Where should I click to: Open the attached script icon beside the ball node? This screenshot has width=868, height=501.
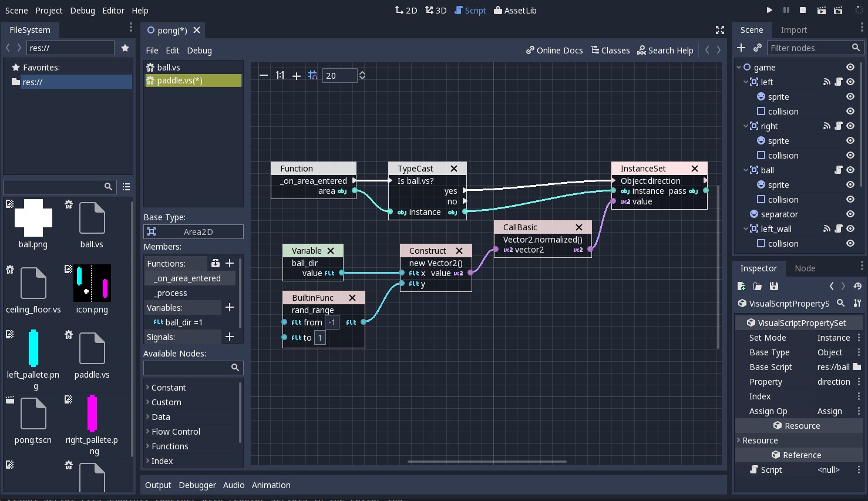[x=839, y=170]
